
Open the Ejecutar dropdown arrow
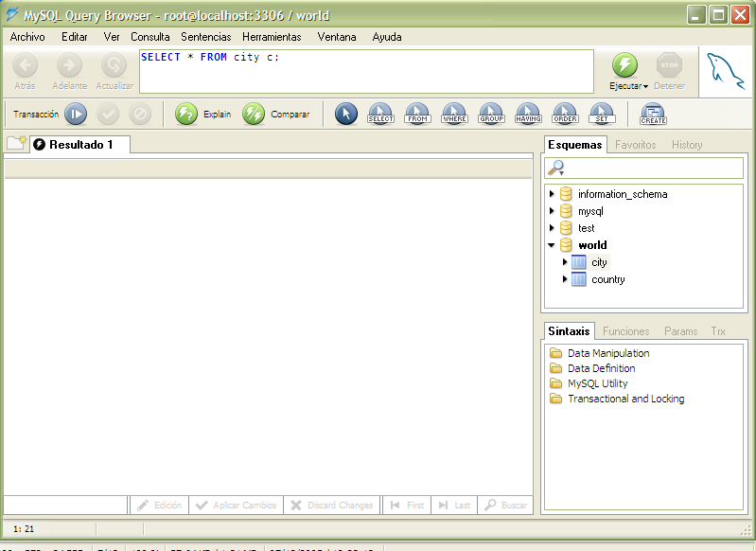(x=645, y=87)
